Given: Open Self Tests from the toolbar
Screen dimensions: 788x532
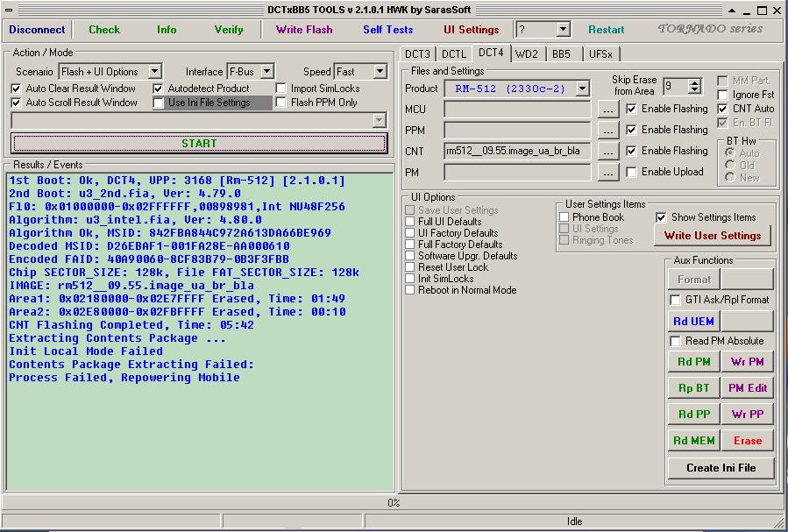Looking at the screenshot, I should tap(388, 30).
